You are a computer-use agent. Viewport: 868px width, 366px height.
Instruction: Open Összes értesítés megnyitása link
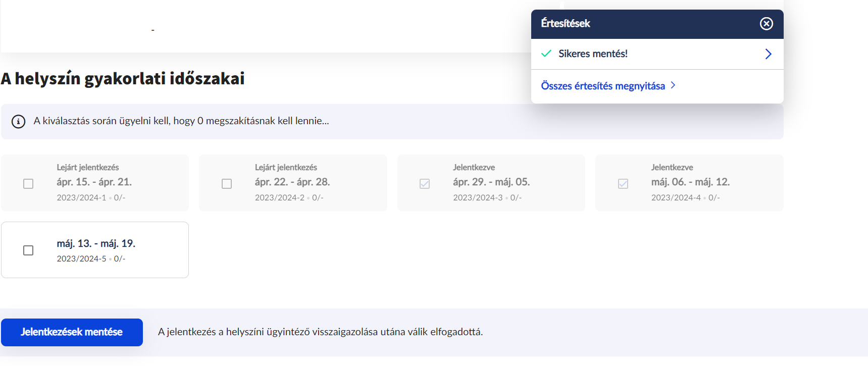[x=602, y=86]
